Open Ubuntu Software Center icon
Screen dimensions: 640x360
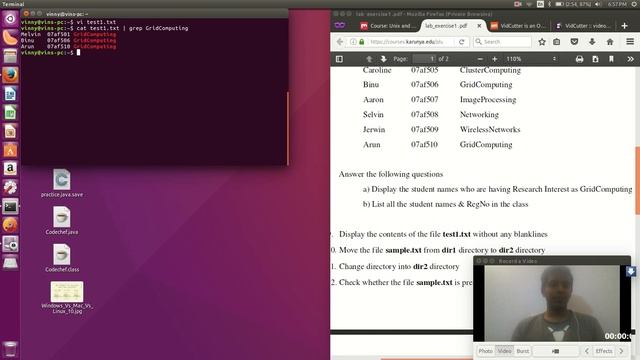pos(10,150)
